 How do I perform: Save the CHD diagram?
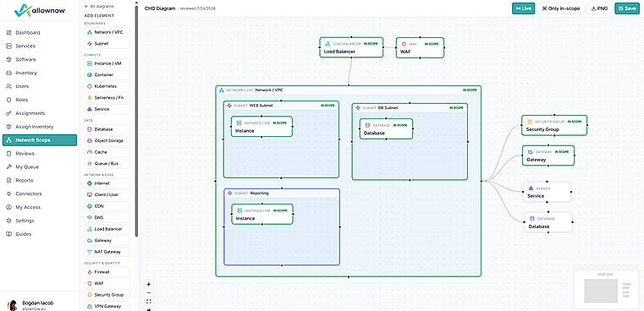pyautogui.click(x=627, y=8)
